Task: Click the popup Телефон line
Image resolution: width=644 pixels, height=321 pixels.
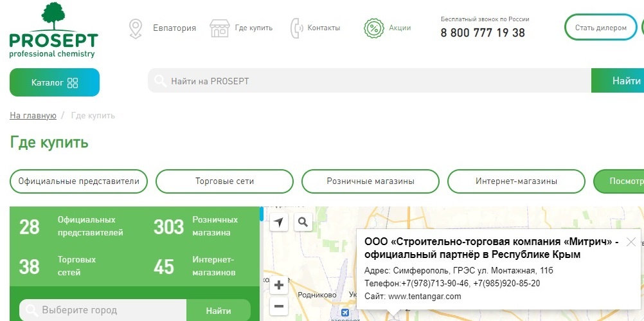Action: coord(452,283)
